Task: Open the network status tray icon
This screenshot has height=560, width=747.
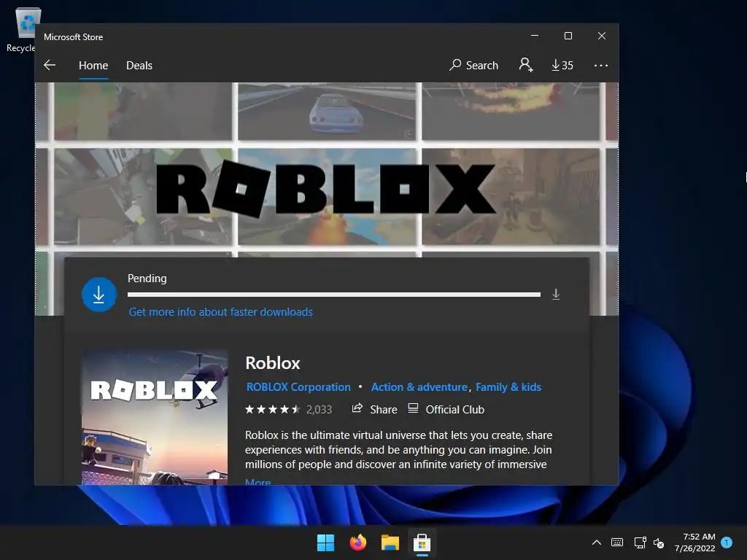Action: pyautogui.click(x=640, y=542)
